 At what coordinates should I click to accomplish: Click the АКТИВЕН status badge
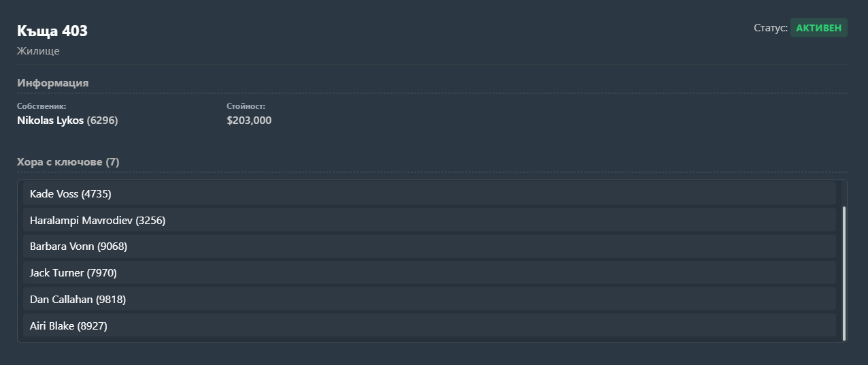818,28
